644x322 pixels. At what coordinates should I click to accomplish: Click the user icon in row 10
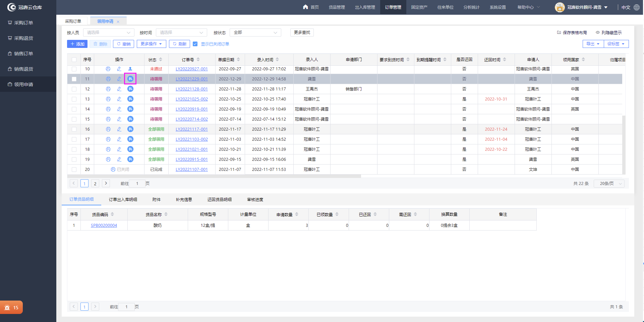pos(130,69)
